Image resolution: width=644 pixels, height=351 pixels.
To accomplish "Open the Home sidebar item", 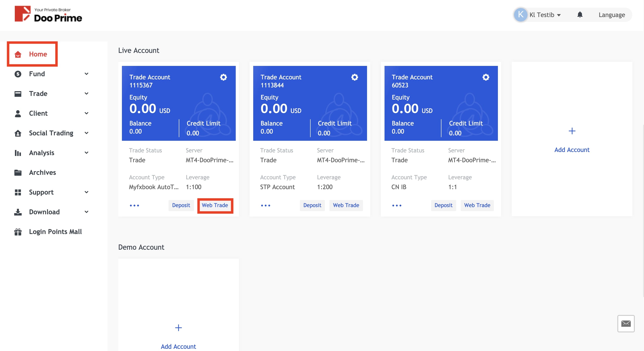I will click(32, 54).
